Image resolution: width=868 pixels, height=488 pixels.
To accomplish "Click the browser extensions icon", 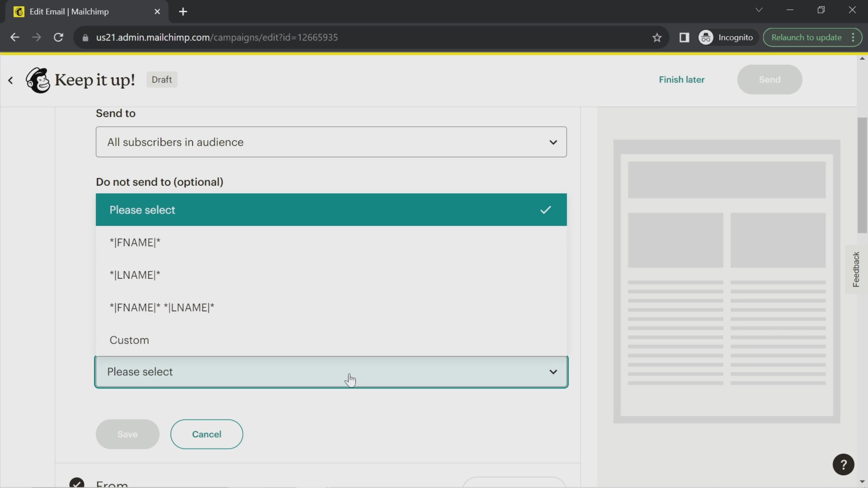I will click(x=685, y=37).
